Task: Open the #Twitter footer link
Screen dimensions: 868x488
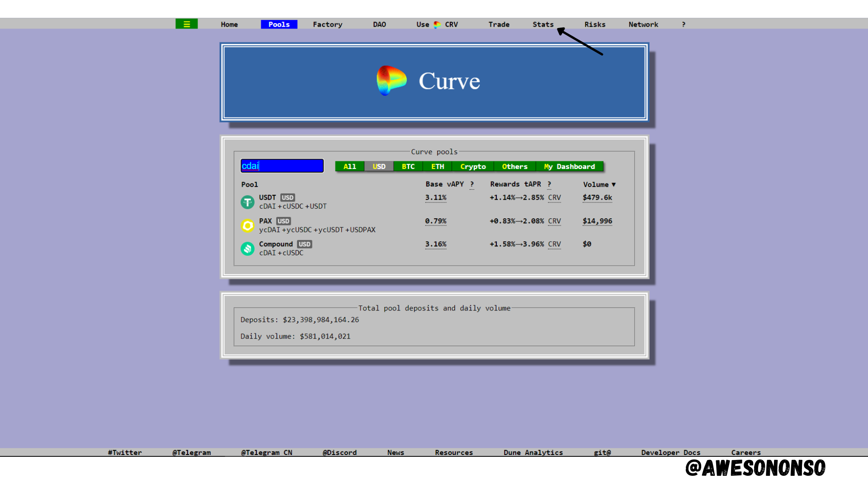Action: 125,452
